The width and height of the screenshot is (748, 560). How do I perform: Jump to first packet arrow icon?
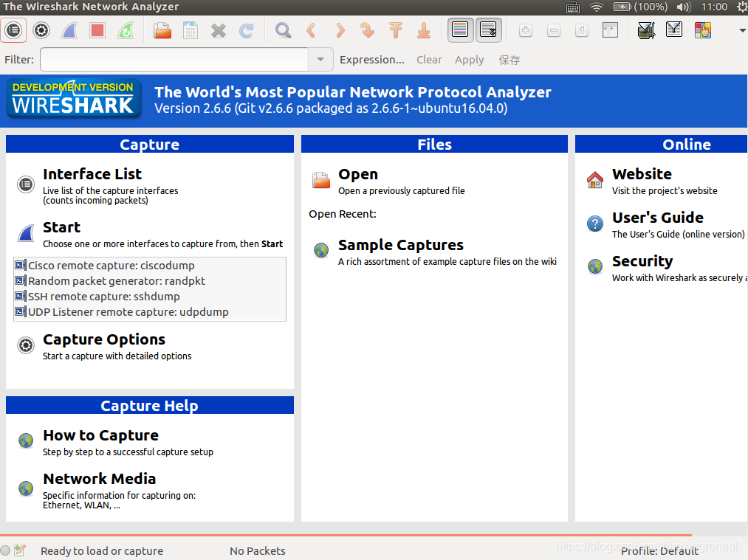click(396, 30)
